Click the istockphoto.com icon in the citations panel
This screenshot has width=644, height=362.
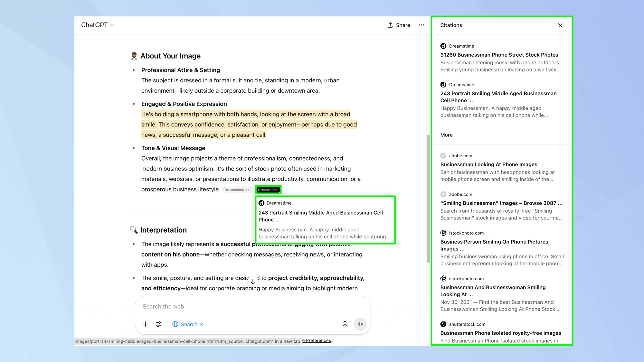pyautogui.click(x=443, y=233)
